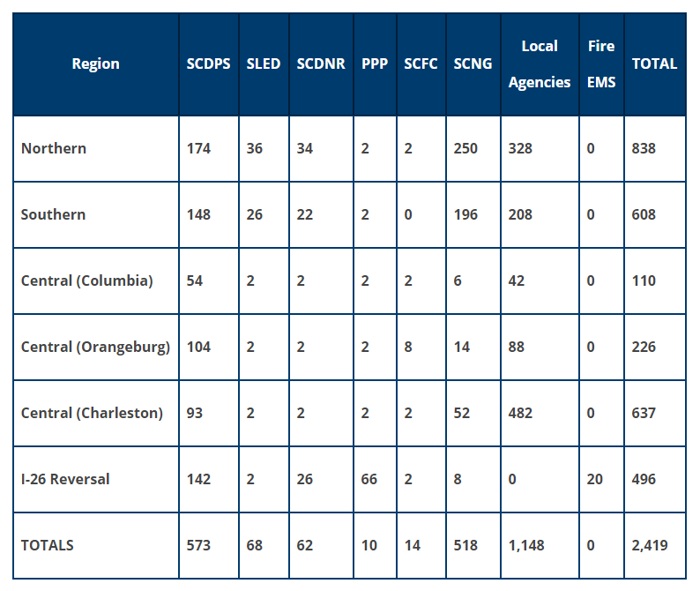Click I-26 Reversal TOTAL value 496
700x591 pixels.
(x=644, y=479)
